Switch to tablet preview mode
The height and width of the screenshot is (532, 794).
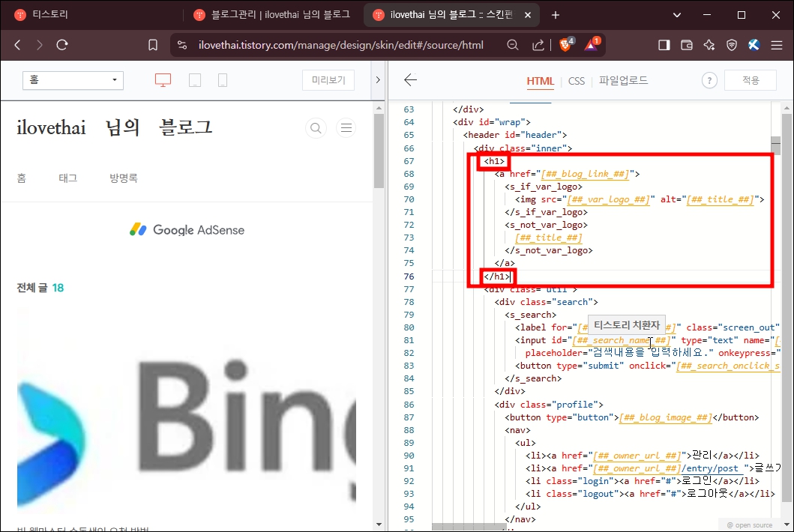point(194,80)
